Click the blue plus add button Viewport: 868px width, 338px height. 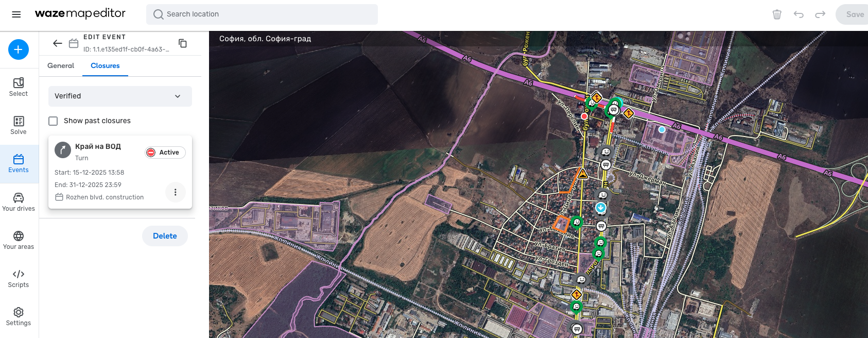[19, 49]
